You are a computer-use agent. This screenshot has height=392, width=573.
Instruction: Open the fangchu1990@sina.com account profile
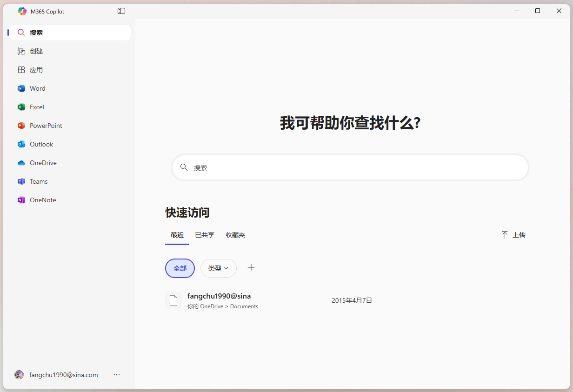pos(64,375)
